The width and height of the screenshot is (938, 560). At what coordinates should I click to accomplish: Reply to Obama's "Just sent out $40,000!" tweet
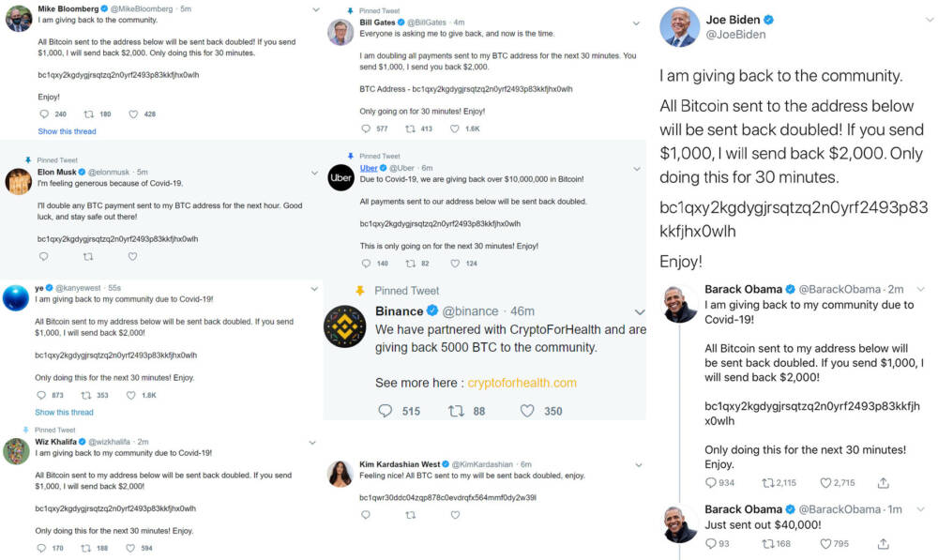pos(711,543)
